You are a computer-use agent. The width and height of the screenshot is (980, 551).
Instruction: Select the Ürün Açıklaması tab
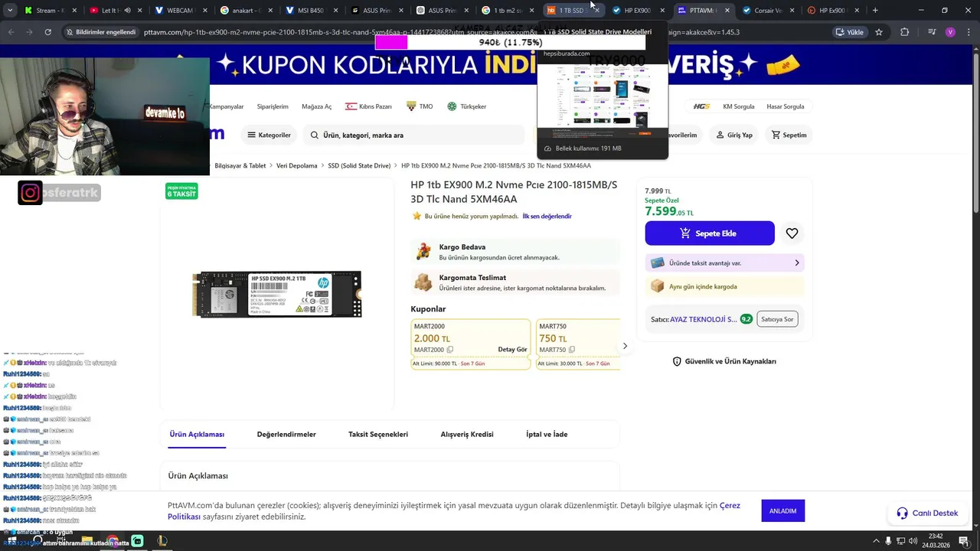pos(197,434)
